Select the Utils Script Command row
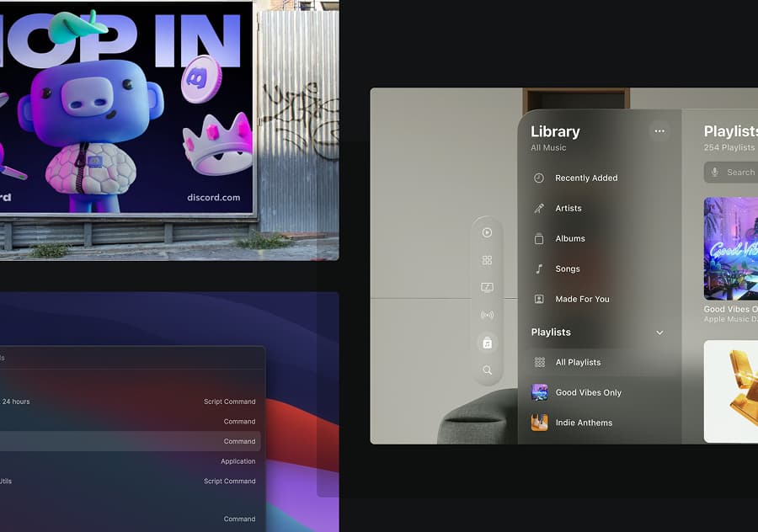This screenshot has width=758, height=532. coord(131,481)
